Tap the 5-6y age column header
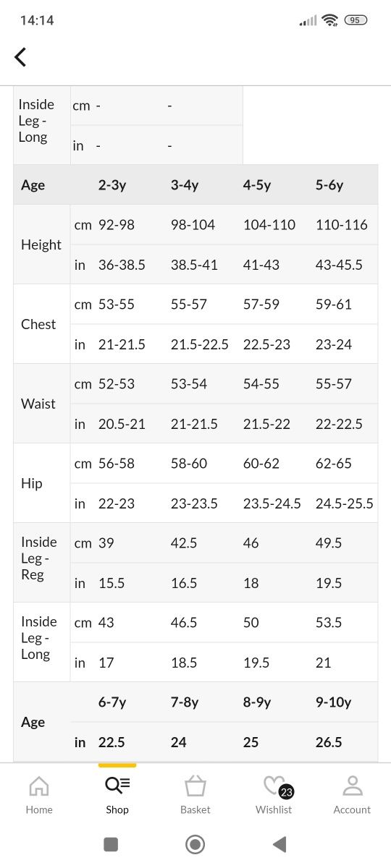Screen dimensions: 391x868 pos(329,185)
